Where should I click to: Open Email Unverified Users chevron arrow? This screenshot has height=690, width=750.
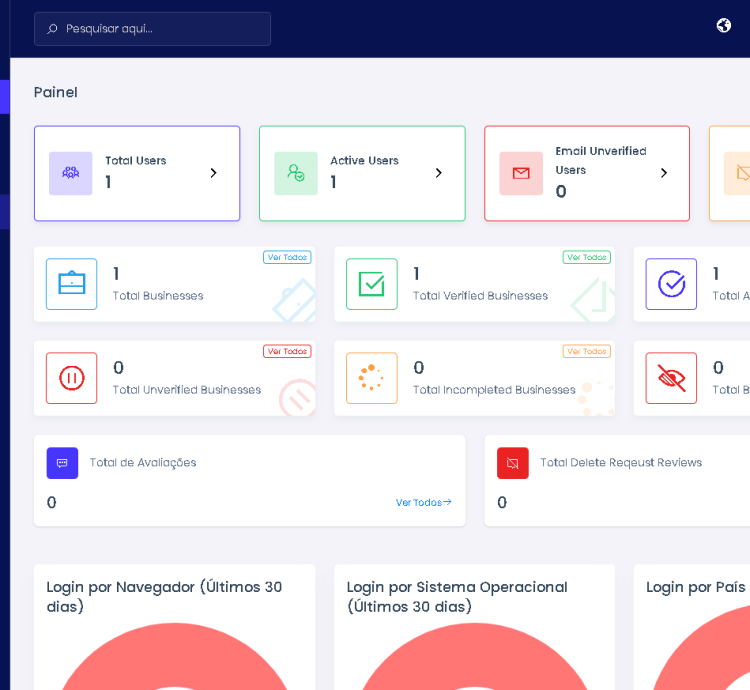point(663,173)
